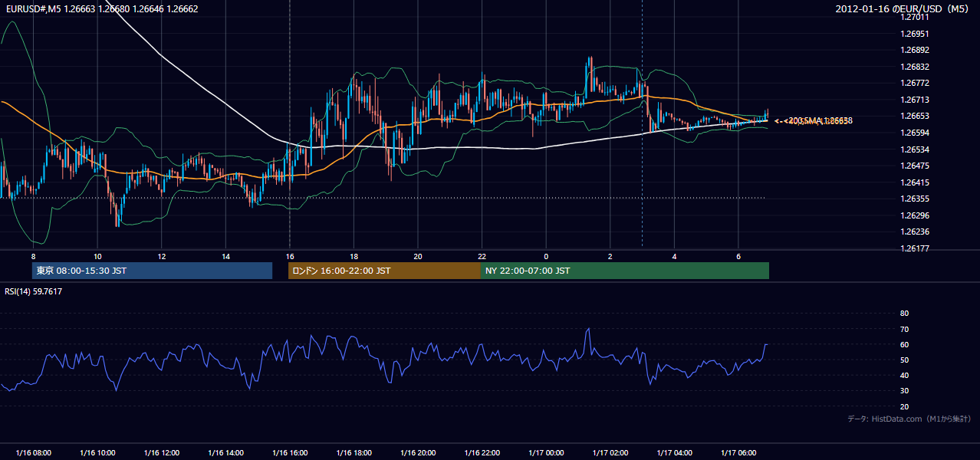The height and width of the screenshot is (460, 980).
Task: Click price axis label 1.26534
Action: 914,149
